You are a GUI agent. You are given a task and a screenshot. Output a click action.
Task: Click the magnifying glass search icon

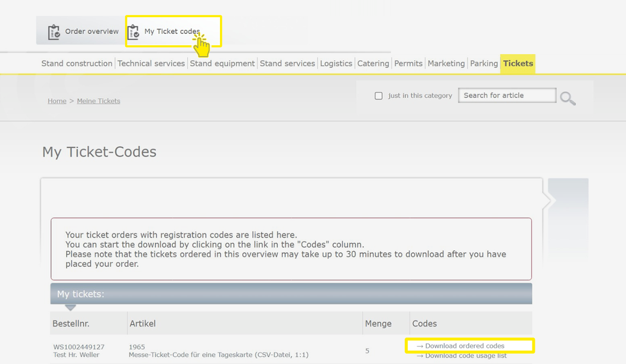point(568,98)
